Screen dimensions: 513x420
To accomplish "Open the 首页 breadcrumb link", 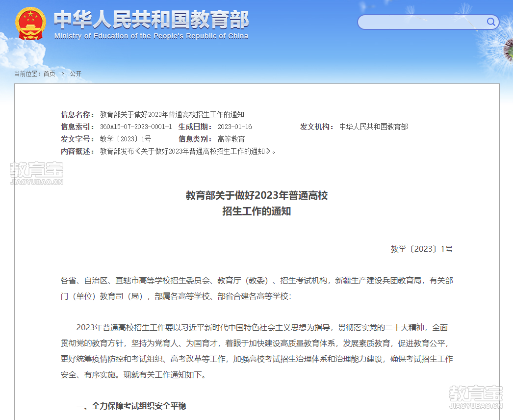I will point(50,74).
